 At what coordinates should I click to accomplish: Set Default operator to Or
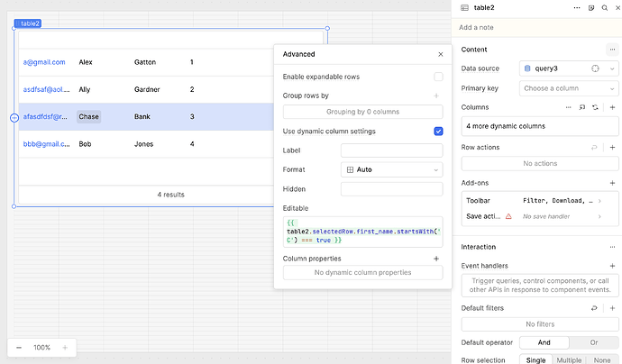point(593,342)
